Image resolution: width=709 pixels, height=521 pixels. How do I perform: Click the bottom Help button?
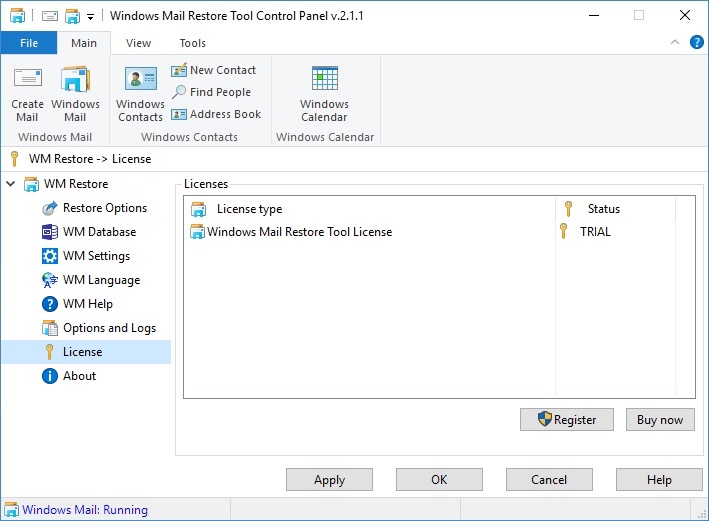pyautogui.click(x=659, y=479)
